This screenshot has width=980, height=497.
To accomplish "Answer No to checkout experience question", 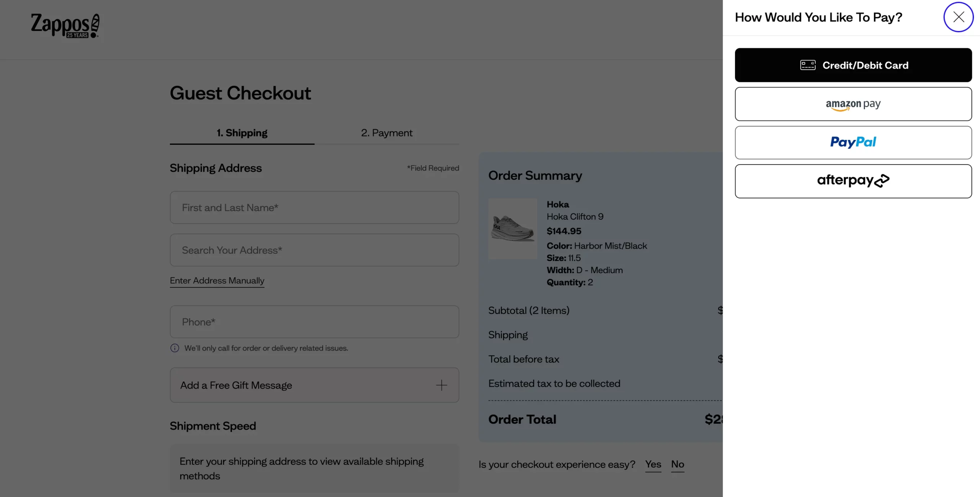I will point(678,464).
